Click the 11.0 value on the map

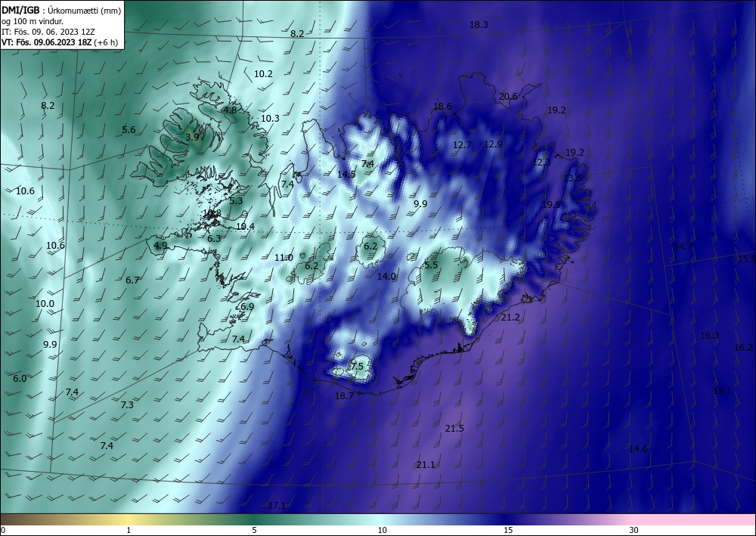click(283, 258)
